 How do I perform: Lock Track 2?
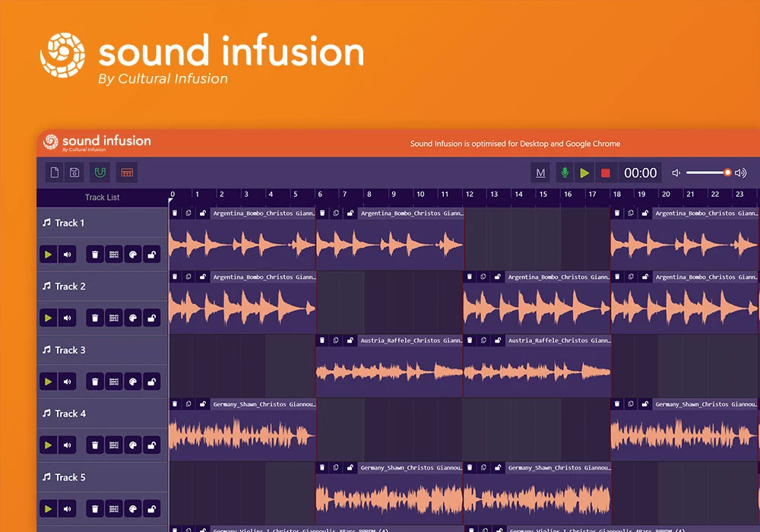point(152,318)
